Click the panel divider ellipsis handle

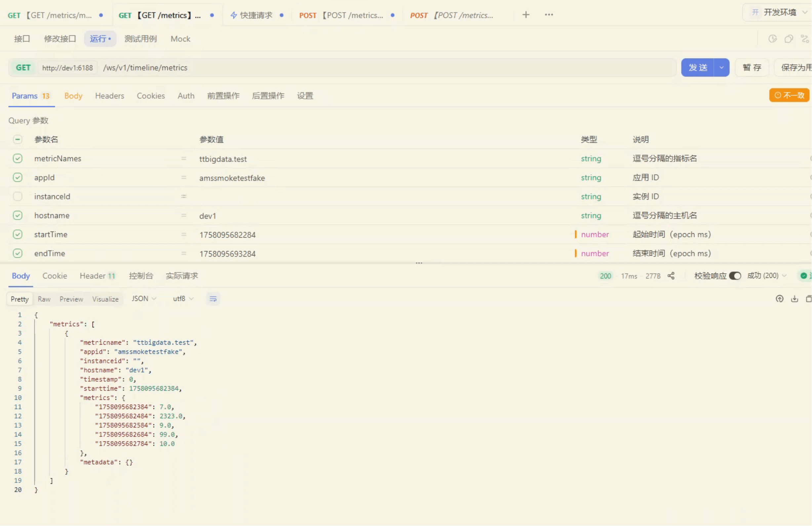pyautogui.click(x=419, y=263)
